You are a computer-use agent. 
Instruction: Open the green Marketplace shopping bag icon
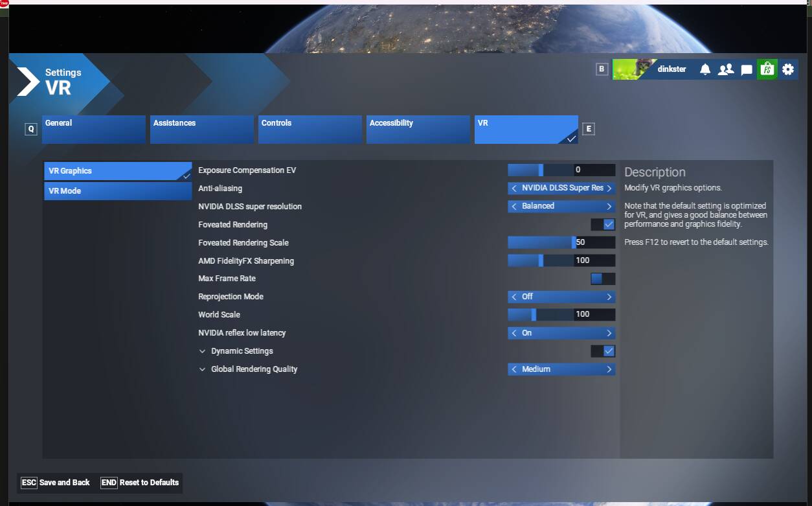(x=767, y=69)
